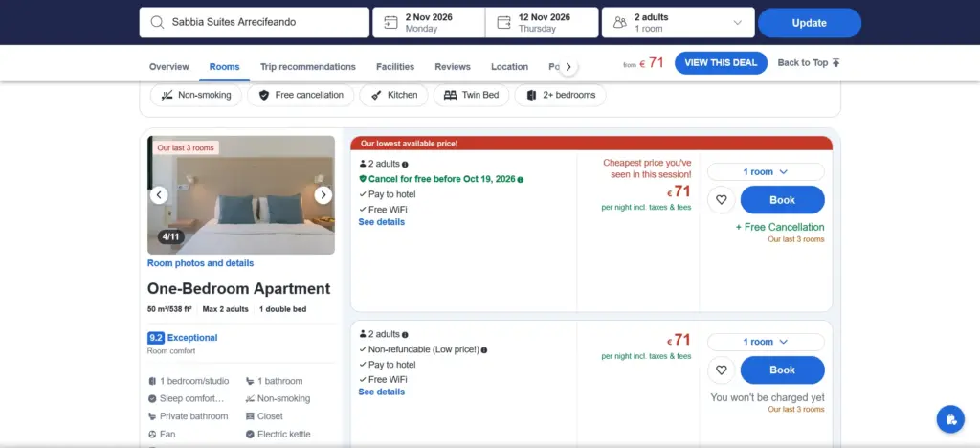
Task: Toggle the Free cancellation filter chip
Action: [301, 95]
